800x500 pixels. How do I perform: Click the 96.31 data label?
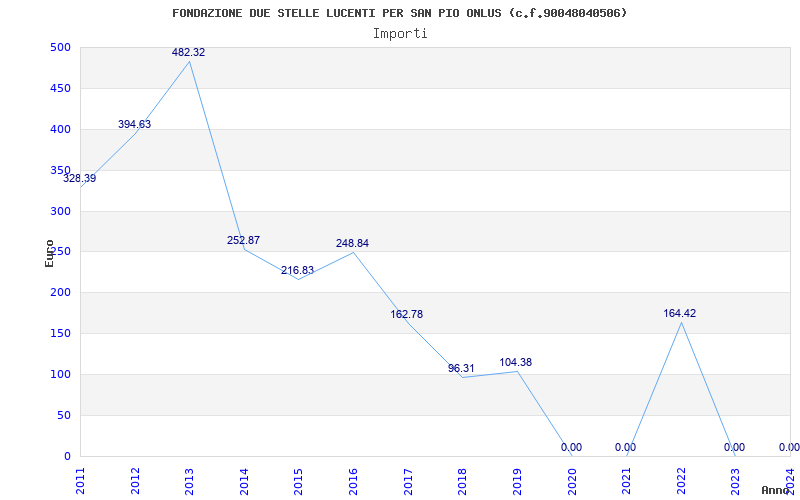pyautogui.click(x=461, y=368)
